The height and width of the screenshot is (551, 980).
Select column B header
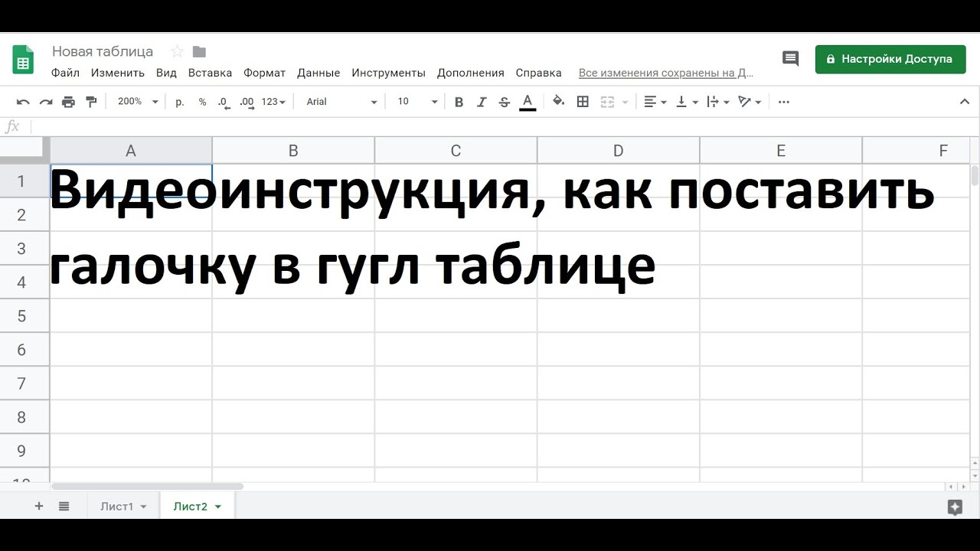(x=293, y=151)
